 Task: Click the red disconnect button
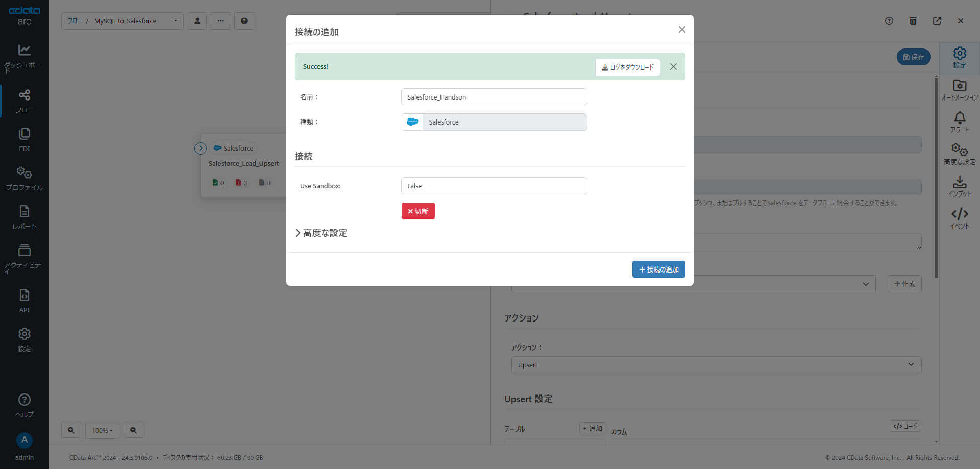click(x=418, y=211)
